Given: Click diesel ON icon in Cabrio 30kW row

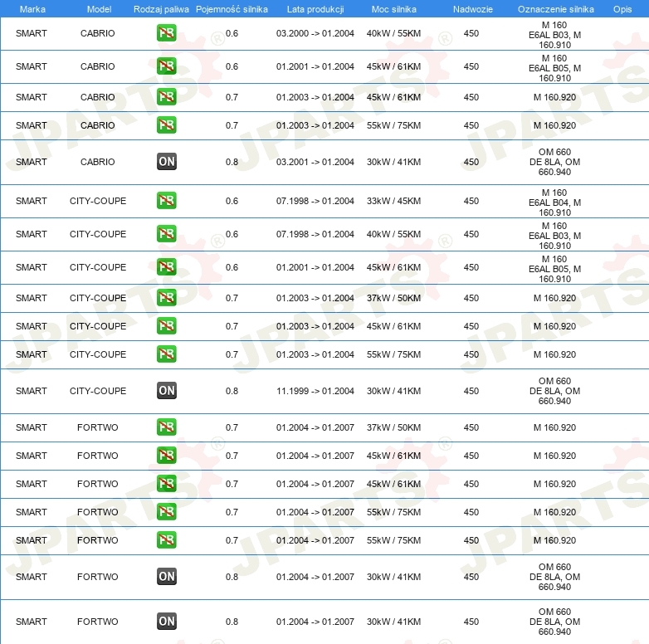Looking at the screenshot, I should point(166,161).
